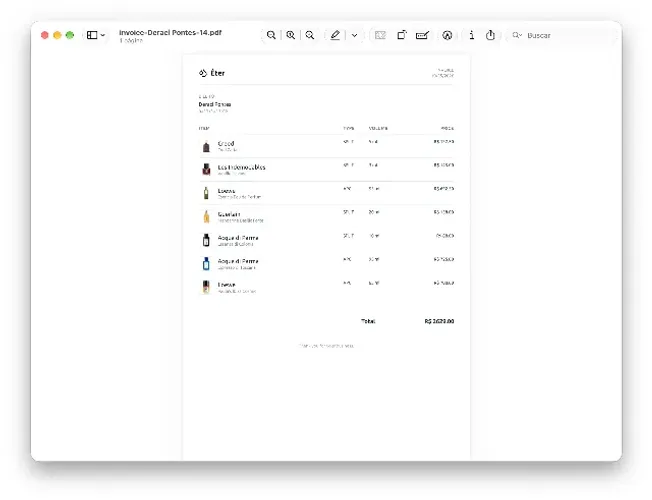Expand the sidebar view options chevron
The width and height of the screenshot is (652, 500).
tap(103, 35)
